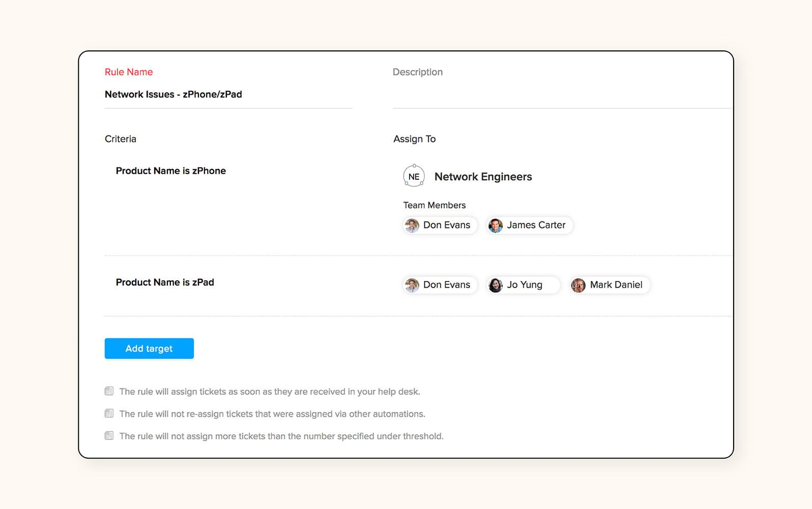The width and height of the screenshot is (812, 509).
Task: Click the note icon beside 'number specified under threshold'
Action: [x=109, y=436]
